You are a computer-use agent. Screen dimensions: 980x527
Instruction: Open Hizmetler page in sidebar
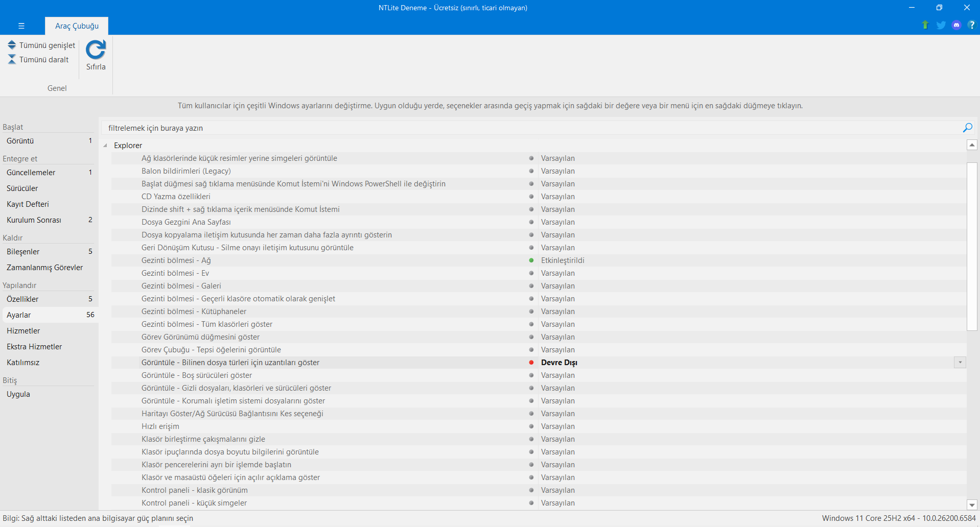coord(49,331)
